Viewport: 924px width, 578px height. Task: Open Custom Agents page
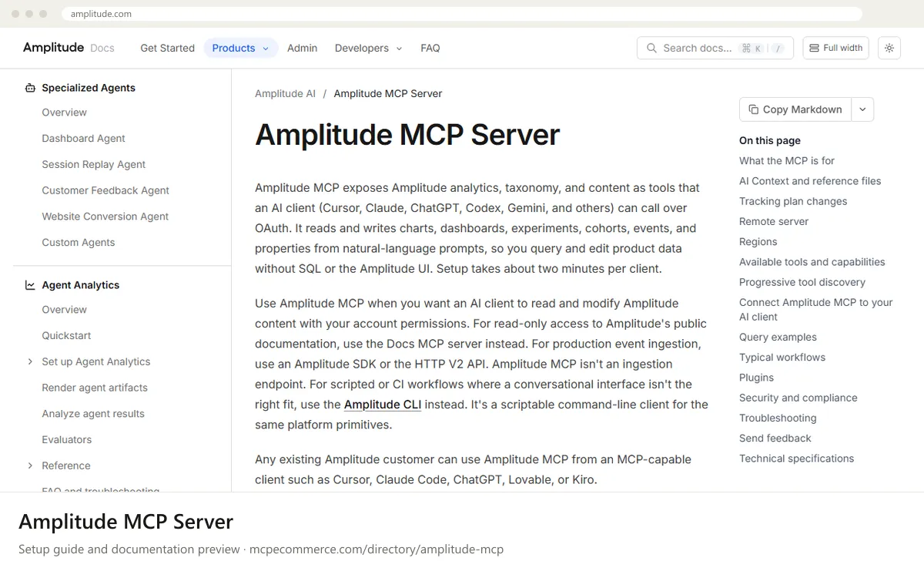(x=78, y=243)
